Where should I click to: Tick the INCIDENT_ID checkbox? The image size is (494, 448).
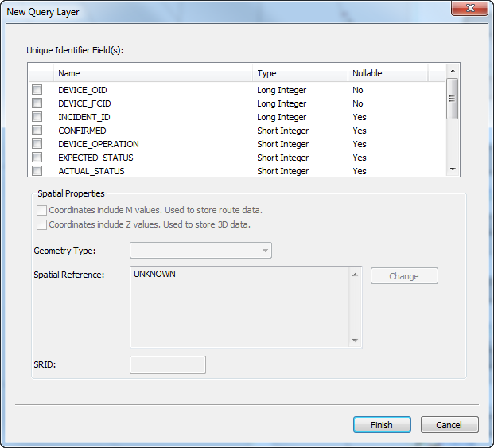pos(37,117)
